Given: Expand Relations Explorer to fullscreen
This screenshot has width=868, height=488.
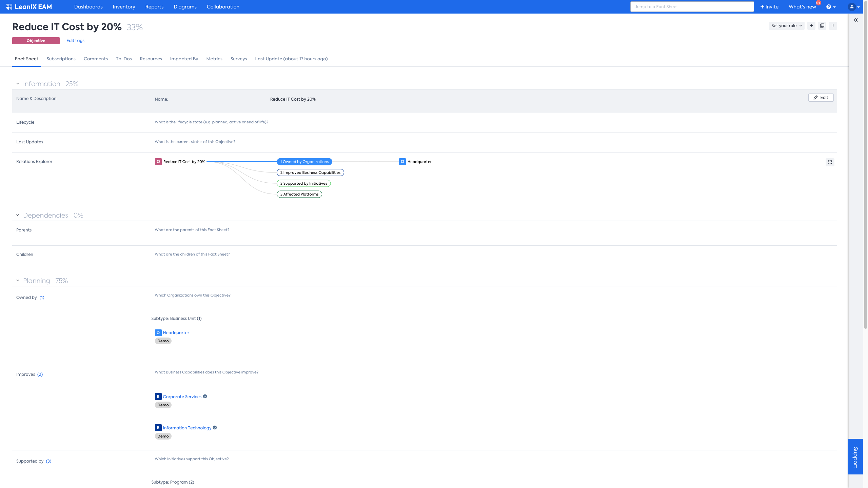Looking at the screenshot, I should pos(830,162).
